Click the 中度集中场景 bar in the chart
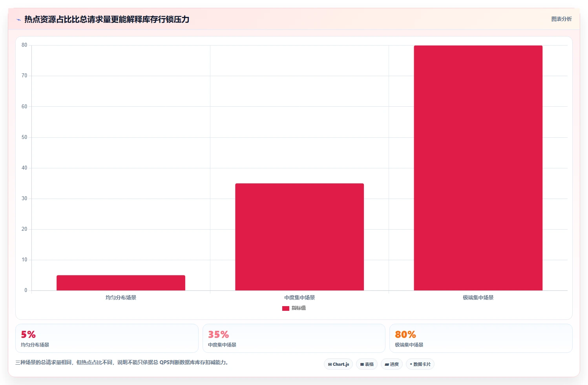This screenshot has width=588, height=385. (299, 237)
